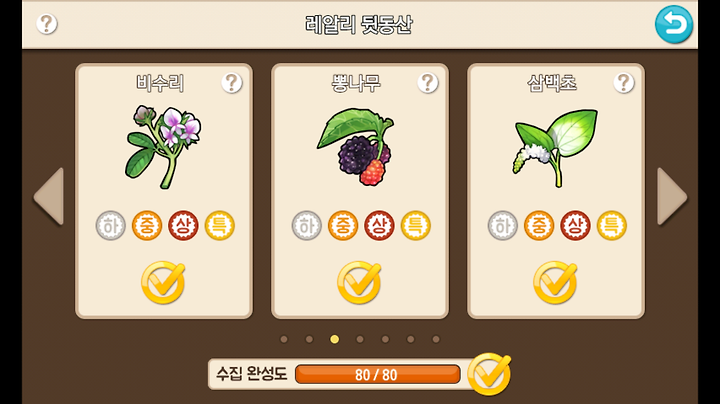Select the 뽕나무 mulberry illustration
The width and height of the screenshot is (720, 404).
356,146
